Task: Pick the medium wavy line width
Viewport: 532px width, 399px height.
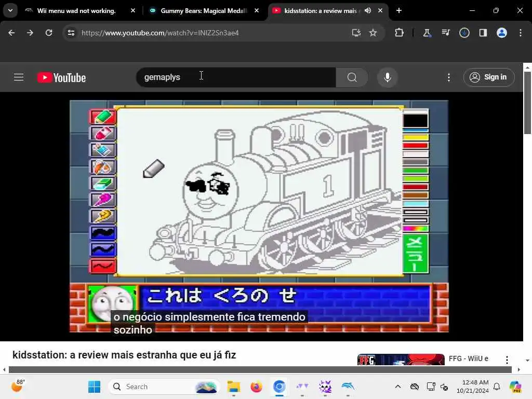Action: [103, 249]
